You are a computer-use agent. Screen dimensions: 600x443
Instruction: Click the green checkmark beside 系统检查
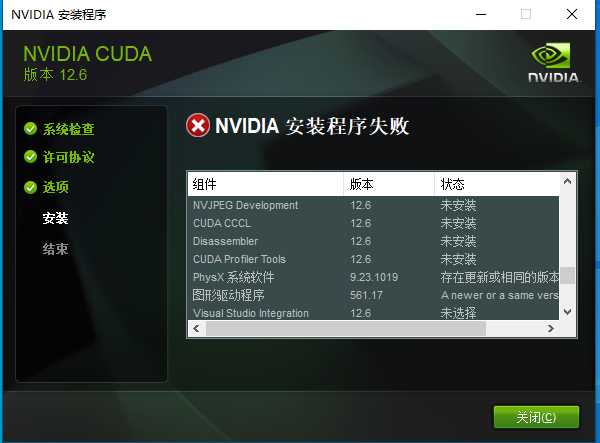pos(30,129)
